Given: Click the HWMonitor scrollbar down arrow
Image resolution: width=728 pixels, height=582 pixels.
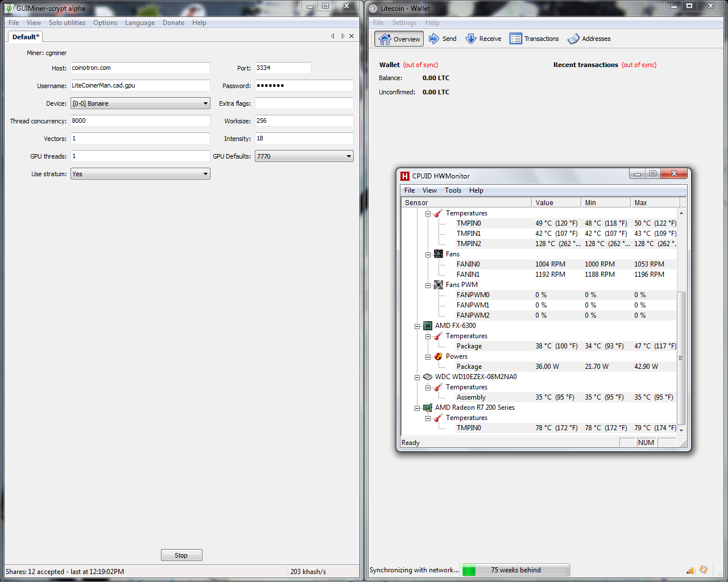Looking at the screenshot, I should pyautogui.click(x=681, y=430).
